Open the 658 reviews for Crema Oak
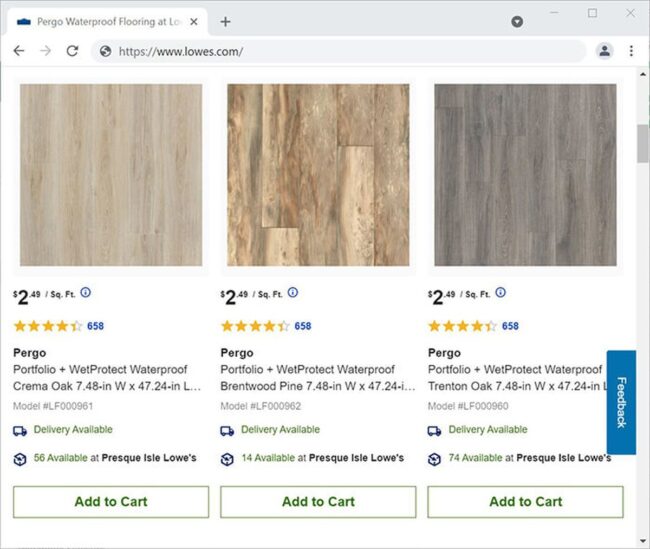 coord(95,326)
